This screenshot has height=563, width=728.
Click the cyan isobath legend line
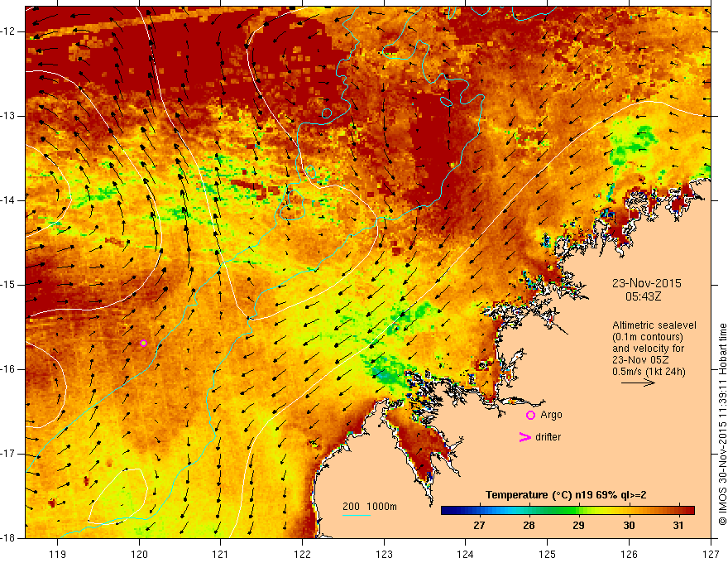pyautogui.click(x=356, y=515)
